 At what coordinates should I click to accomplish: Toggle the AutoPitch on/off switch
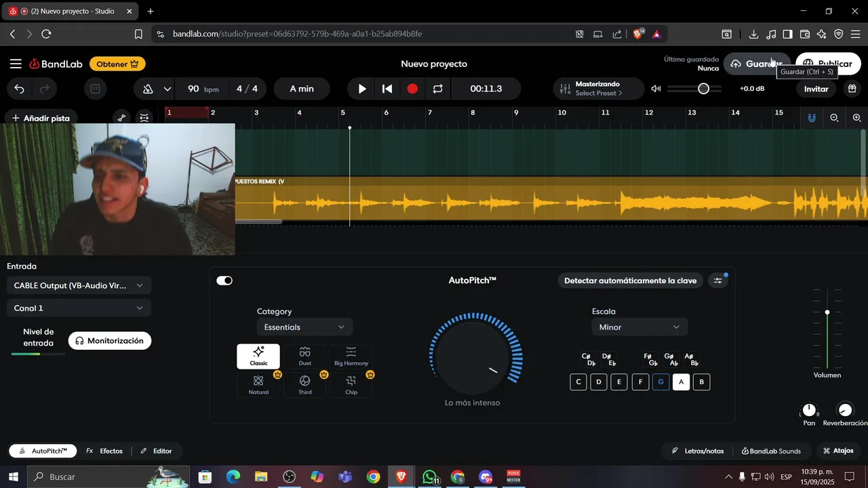pyautogui.click(x=224, y=281)
